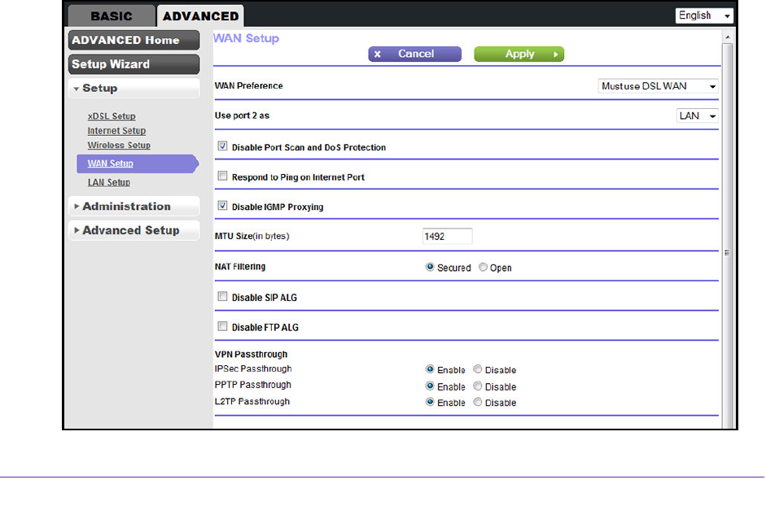Open the WAN Preference dropdown

pyautogui.click(x=658, y=86)
